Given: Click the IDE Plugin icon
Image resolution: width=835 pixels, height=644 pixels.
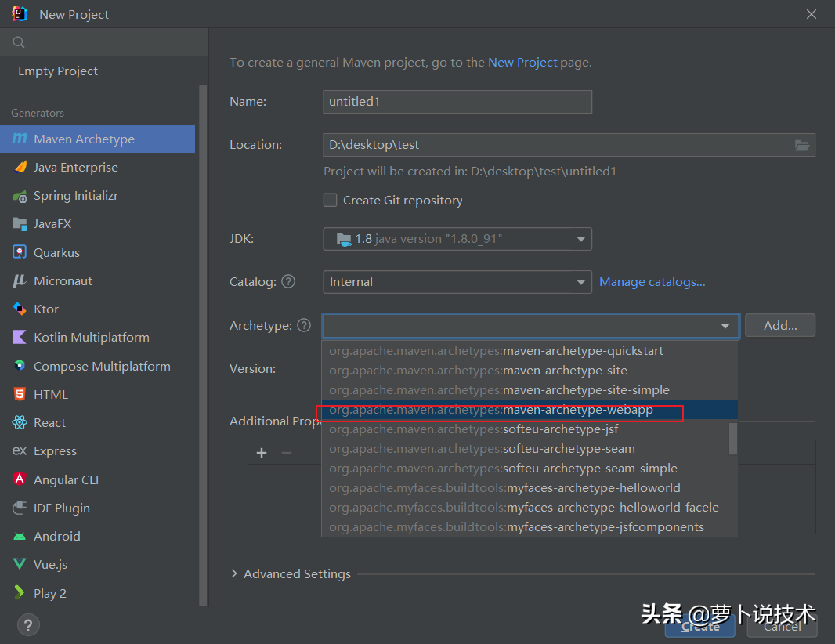Looking at the screenshot, I should point(20,508).
